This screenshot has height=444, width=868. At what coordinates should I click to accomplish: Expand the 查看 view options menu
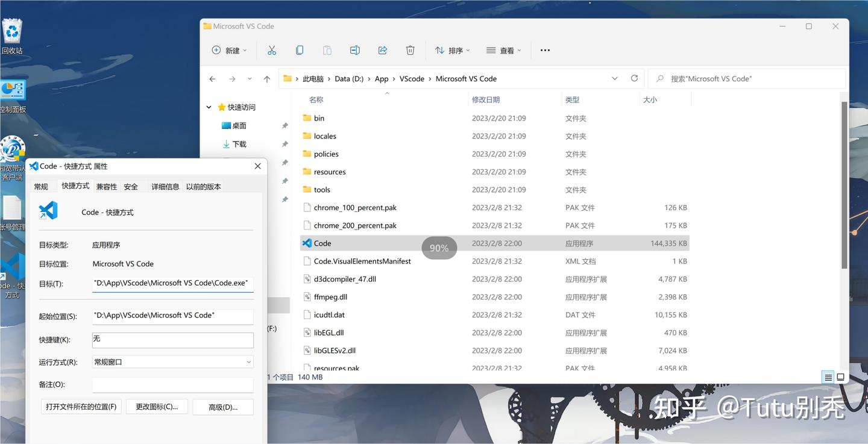[x=504, y=50]
